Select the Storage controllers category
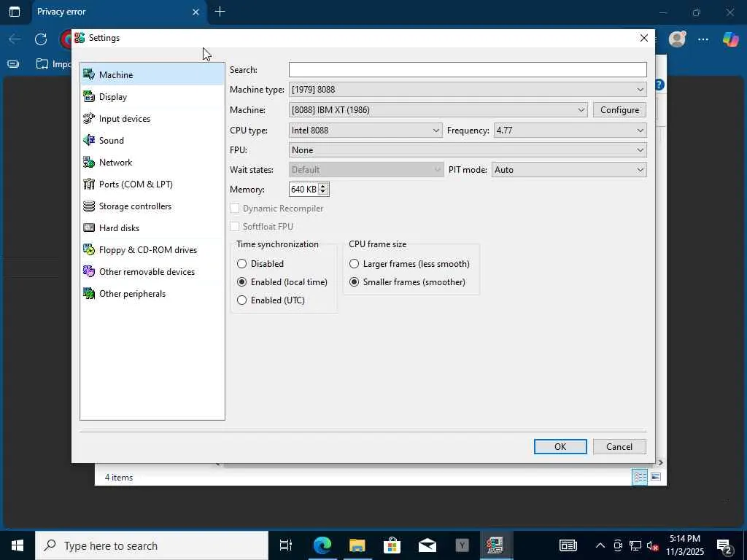This screenshot has height=560, width=747. click(x=152, y=206)
